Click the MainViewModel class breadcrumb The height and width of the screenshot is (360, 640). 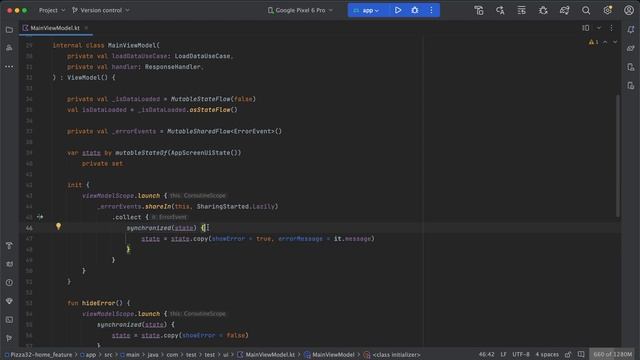[329, 355]
